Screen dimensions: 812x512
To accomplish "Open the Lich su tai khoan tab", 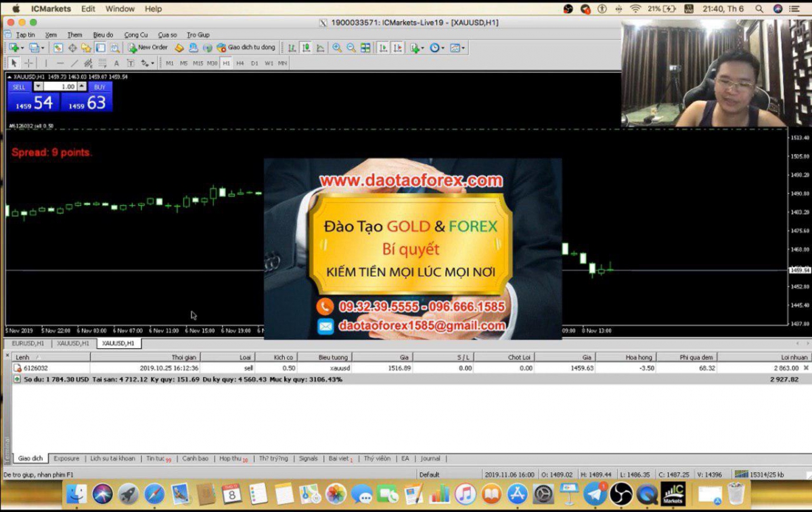I will coord(112,458).
